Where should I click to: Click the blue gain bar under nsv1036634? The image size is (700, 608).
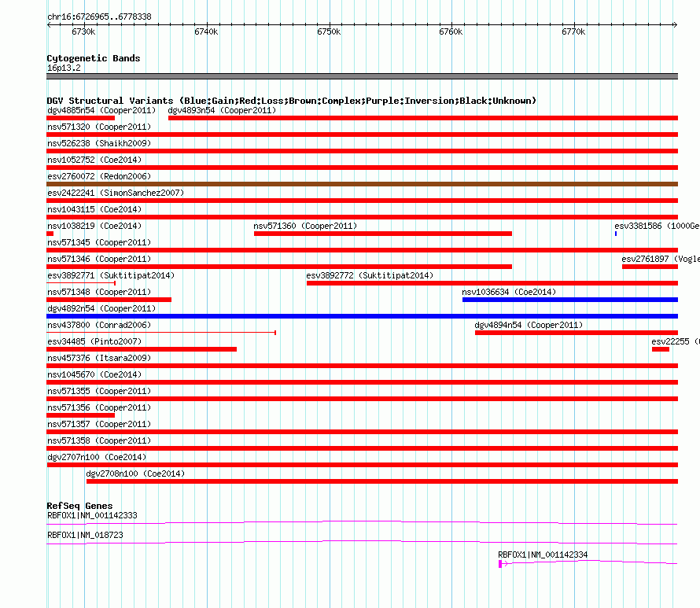(x=570, y=300)
